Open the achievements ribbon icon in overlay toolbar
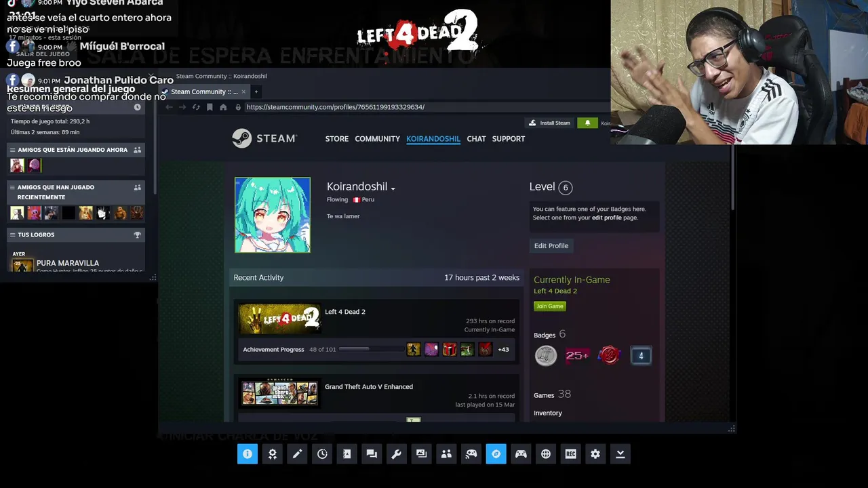 click(x=273, y=454)
